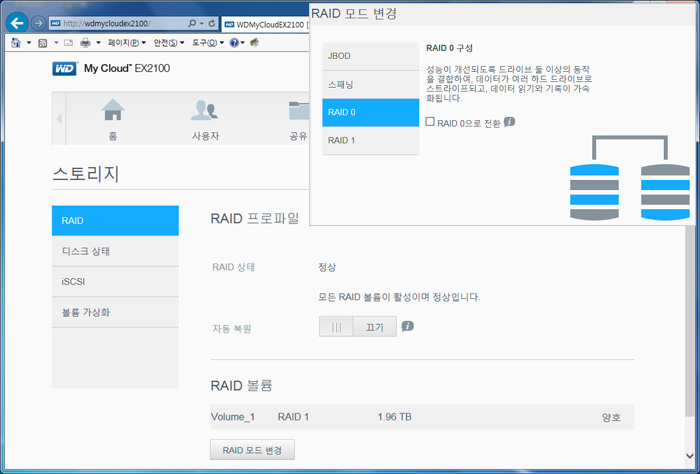Click the search magnifier in address bar
The height and width of the screenshot is (474, 700).
click(x=192, y=23)
